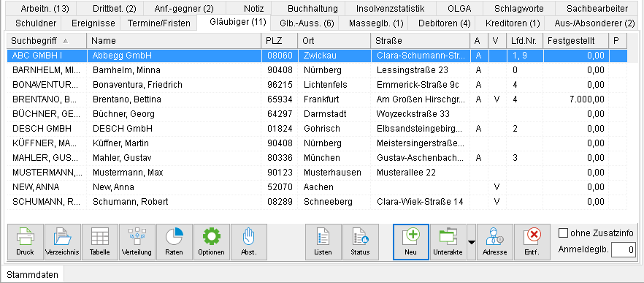Image resolution: width=644 pixels, height=283 pixels.
Task: Remove entry with the Entf. button
Action: coord(532,242)
